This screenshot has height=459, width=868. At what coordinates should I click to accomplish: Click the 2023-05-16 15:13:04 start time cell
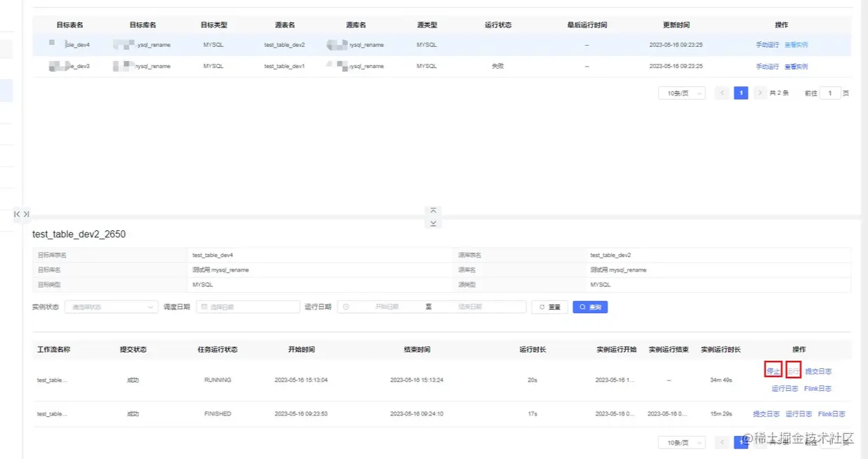(x=301, y=380)
